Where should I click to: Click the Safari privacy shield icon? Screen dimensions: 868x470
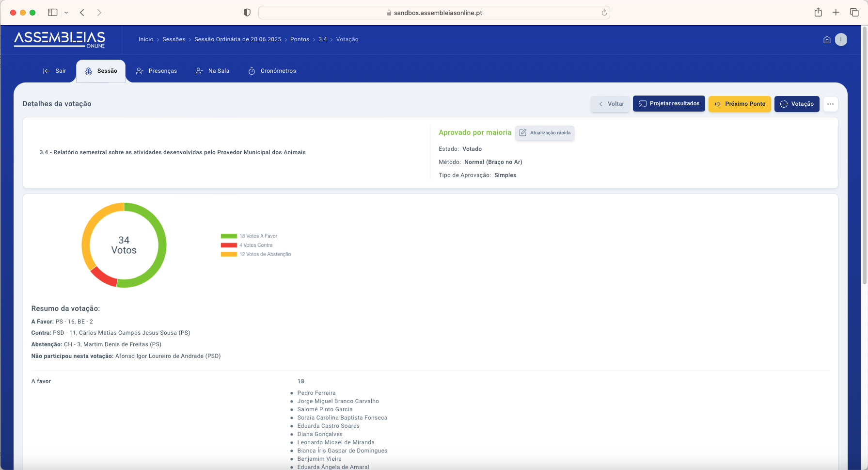247,13
